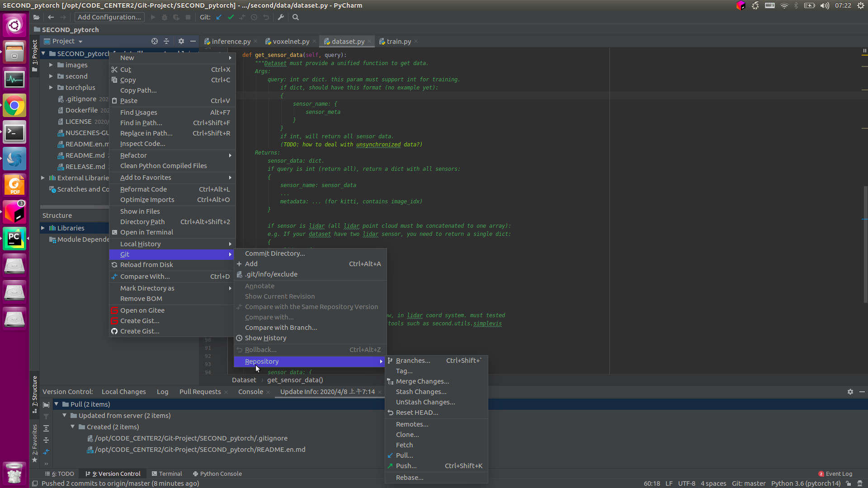Expand the torchplus folder
Image resolution: width=868 pixels, height=488 pixels.
51,88
